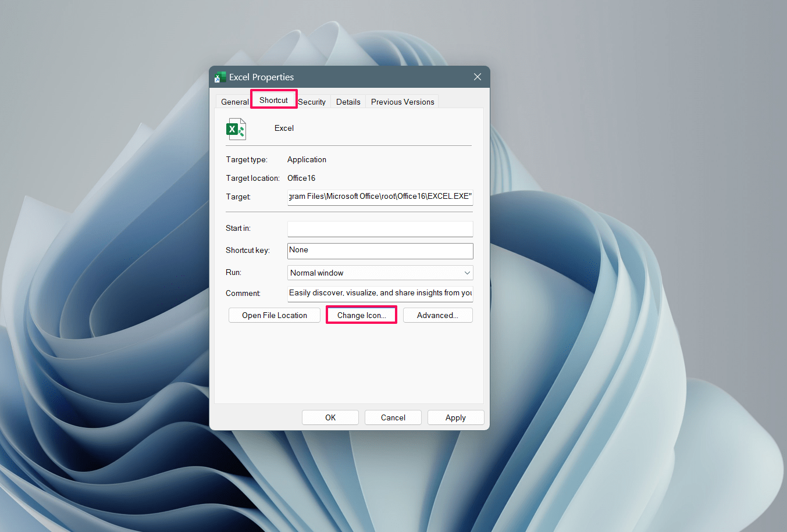The image size is (787, 532).
Task: Click the Change Icon button
Action: tap(361, 315)
